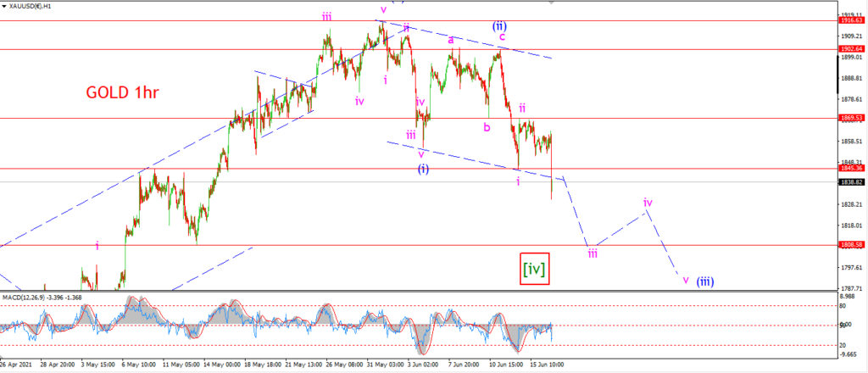Viewport: 868px width, 373px height.
Task: Click the 1869.53 price level tag
Action: click(853, 118)
